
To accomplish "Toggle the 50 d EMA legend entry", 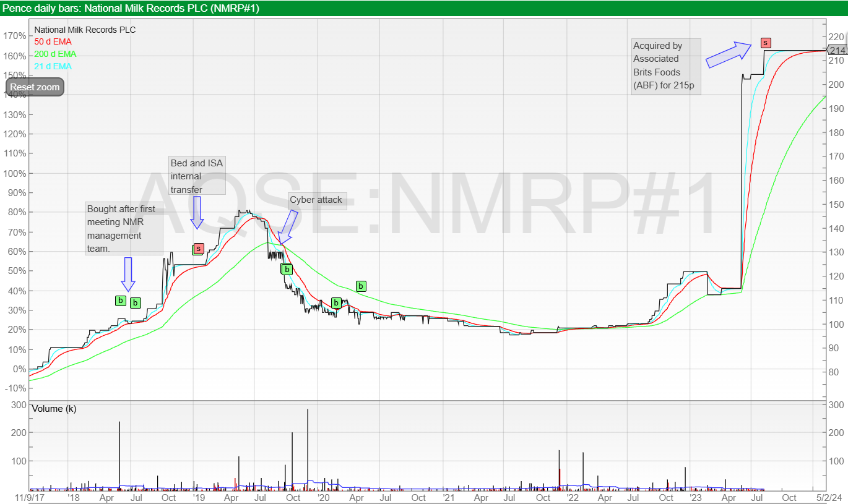I will (x=53, y=41).
